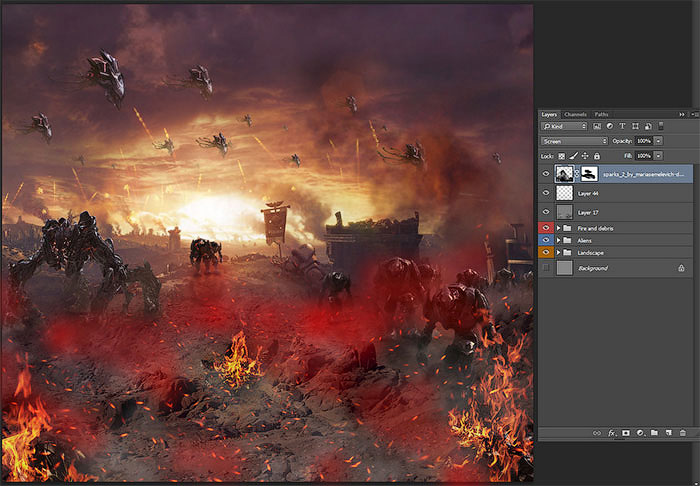Click mask link chain on sparks layer
The image size is (700, 486).
pyautogui.click(x=577, y=174)
